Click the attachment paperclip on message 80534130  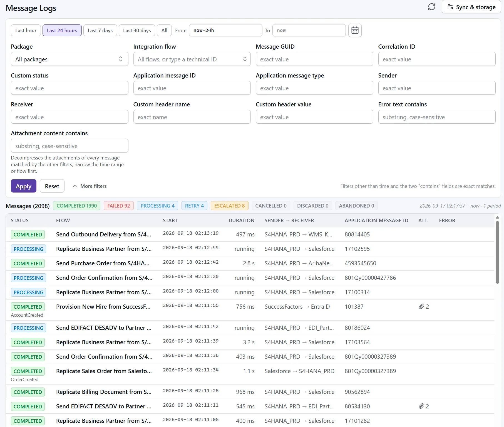click(x=421, y=406)
